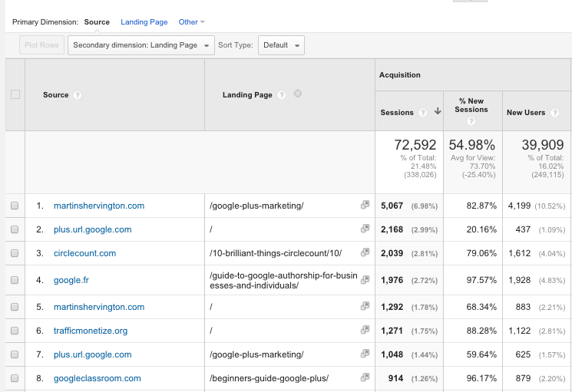The width and height of the screenshot is (572, 392).
Task: Show help for % New Sessions metric
Action: click(x=471, y=121)
